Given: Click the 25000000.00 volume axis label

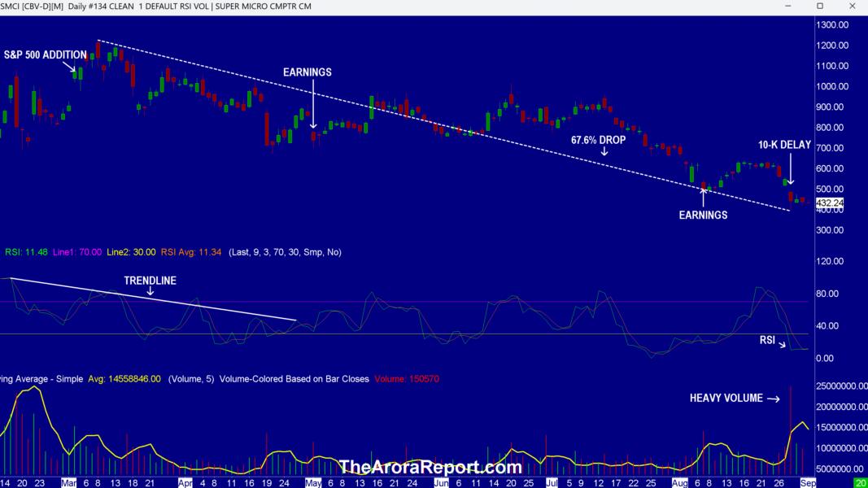Looking at the screenshot, I should click(841, 386).
